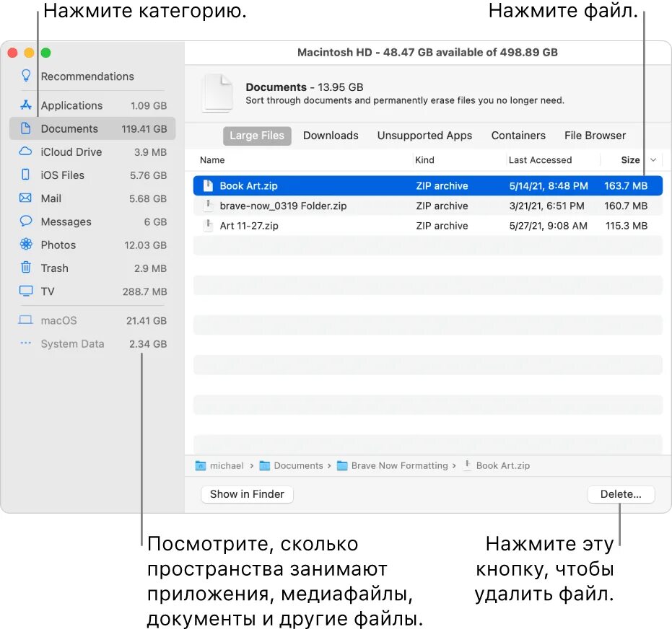Minimize the window with yellow button
The image size is (672, 637).
coord(29,53)
